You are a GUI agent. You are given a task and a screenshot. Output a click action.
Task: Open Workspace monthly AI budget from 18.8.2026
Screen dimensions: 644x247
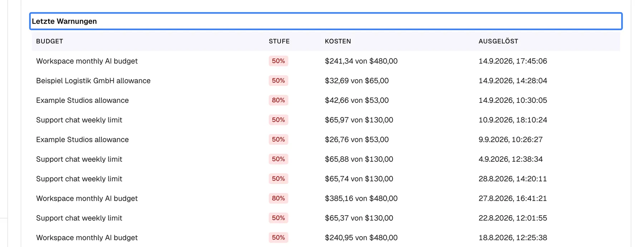click(x=87, y=238)
